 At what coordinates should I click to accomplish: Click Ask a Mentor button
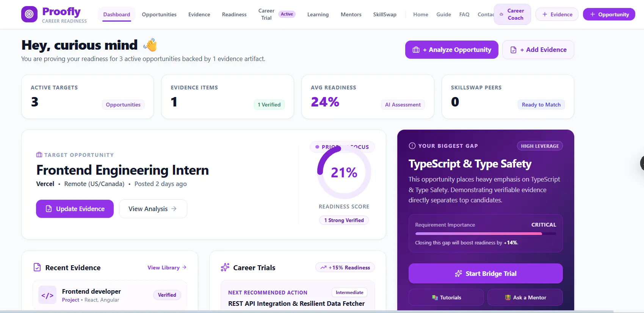coord(525,297)
